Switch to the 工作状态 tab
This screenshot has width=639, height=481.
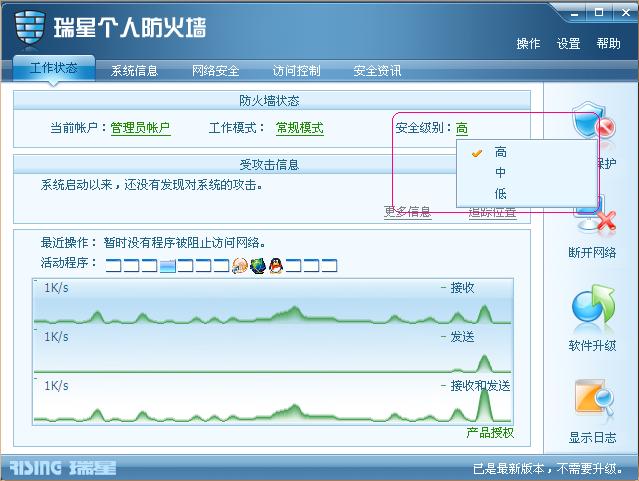click(x=54, y=68)
